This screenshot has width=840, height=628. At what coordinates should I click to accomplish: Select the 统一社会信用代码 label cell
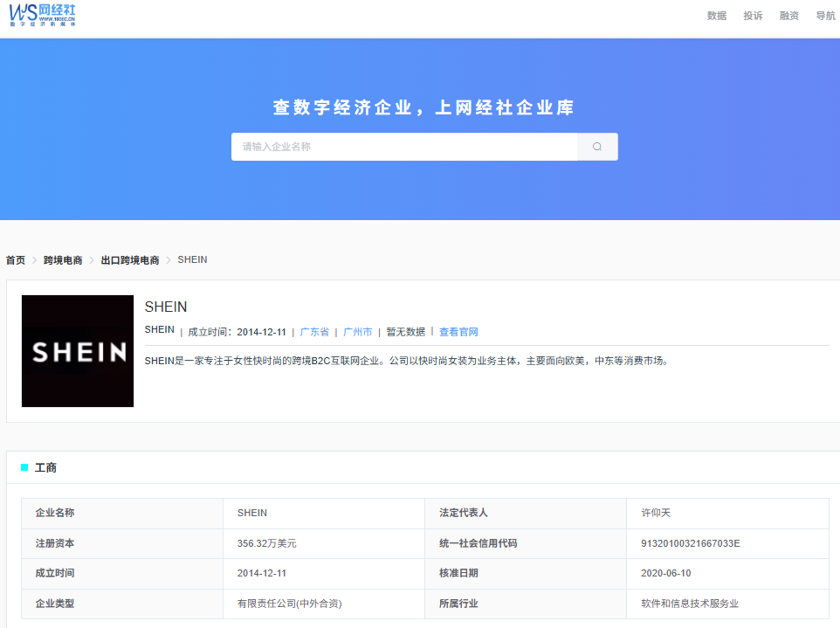(x=526, y=544)
